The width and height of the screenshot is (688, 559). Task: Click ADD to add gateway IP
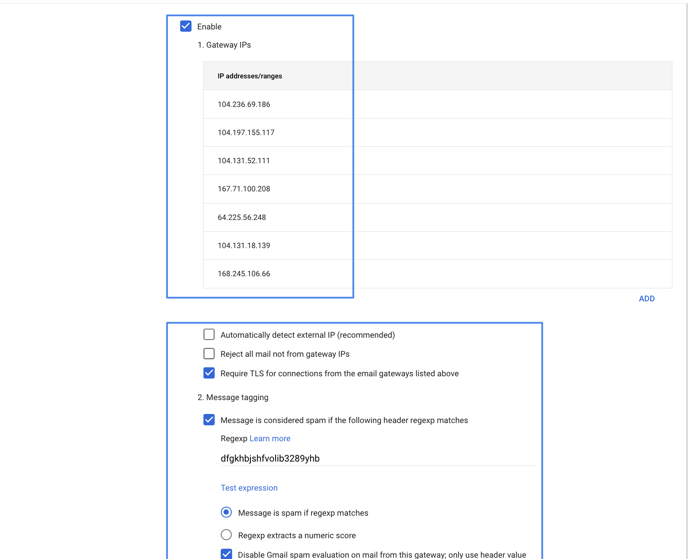tap(647, 299)
